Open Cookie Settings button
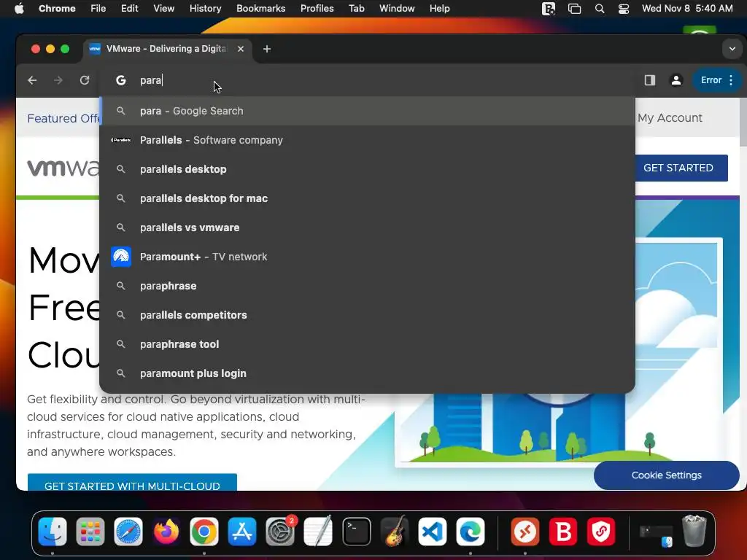 (x=667, y=475)
